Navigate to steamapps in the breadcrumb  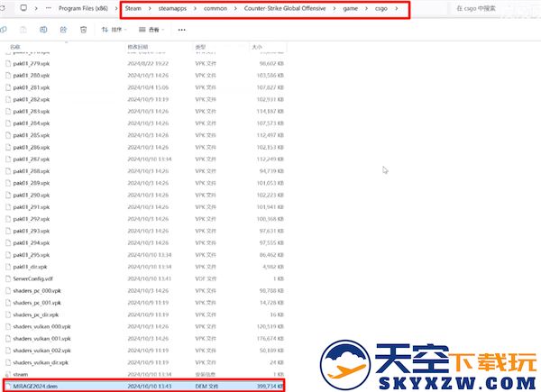(x=172, y=8)
